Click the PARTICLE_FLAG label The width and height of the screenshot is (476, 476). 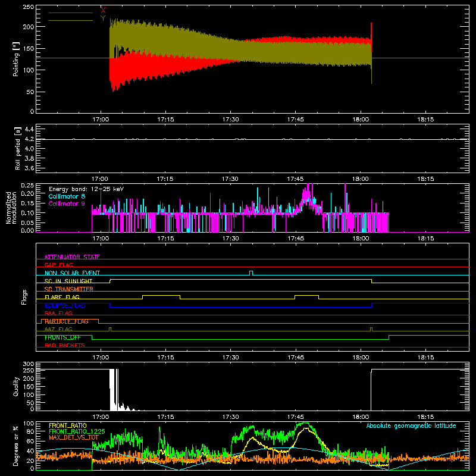(67, 321)
